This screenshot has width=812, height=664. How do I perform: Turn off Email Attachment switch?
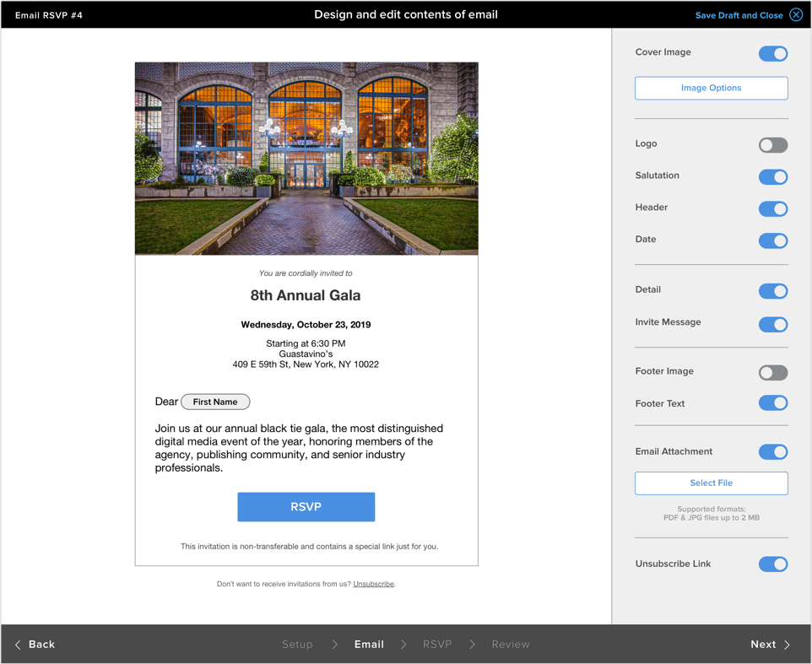tap(773, 452)
